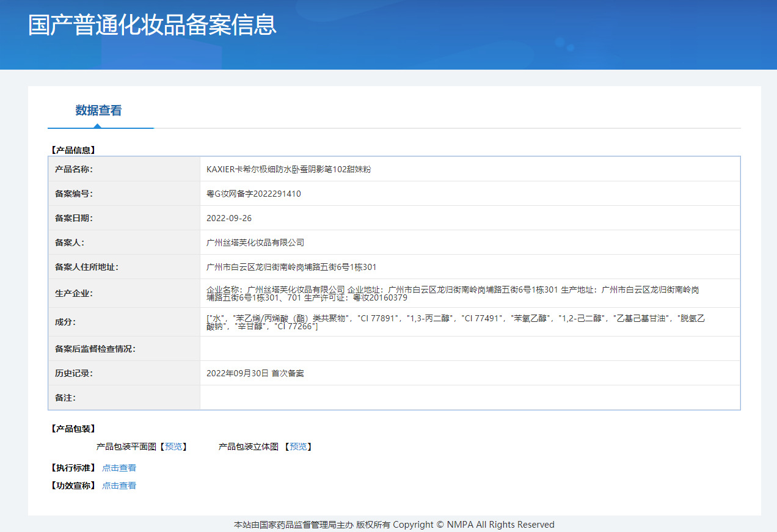Click the 备注 row label
This screenshot has height=532, width=777.
pyautogui.click(x=65, y=398)
